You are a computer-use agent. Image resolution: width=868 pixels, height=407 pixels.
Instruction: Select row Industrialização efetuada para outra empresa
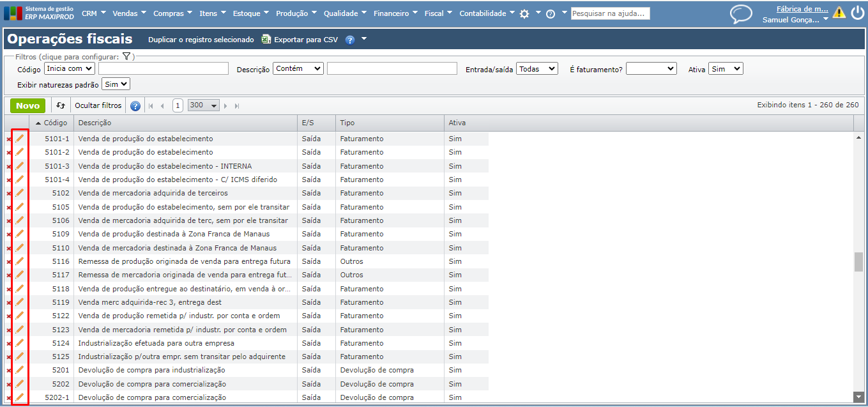tap(246, 343)
